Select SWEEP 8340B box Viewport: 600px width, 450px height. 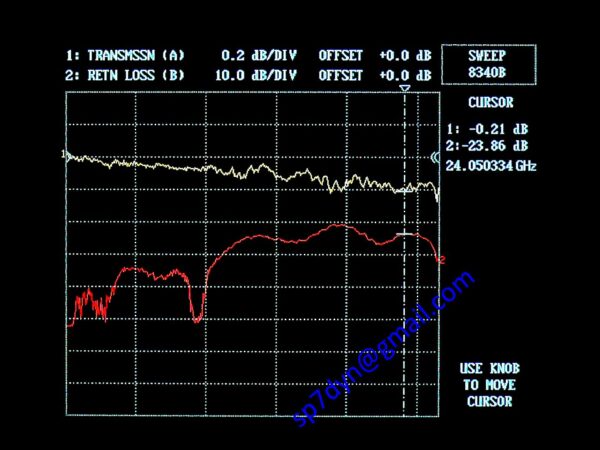(x=489, y=64)
